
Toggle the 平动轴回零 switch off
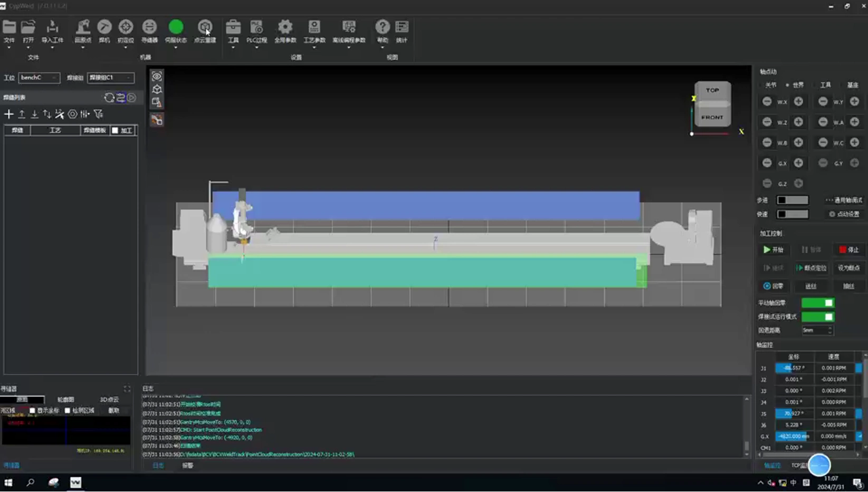coord(817,303)
